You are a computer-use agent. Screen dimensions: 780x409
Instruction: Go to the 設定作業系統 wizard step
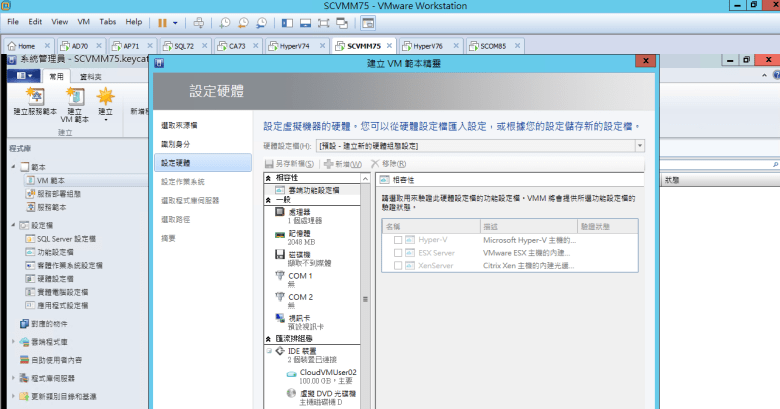[182, 181]
